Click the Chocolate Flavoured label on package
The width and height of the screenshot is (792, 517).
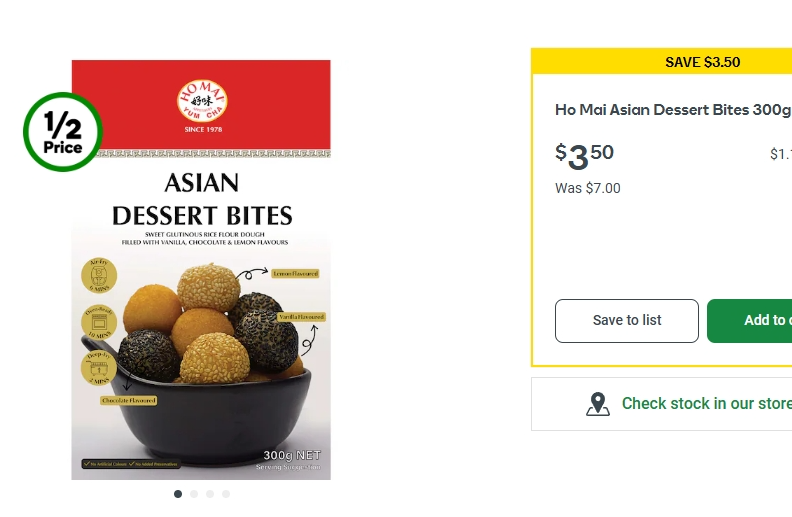[129, 400]
